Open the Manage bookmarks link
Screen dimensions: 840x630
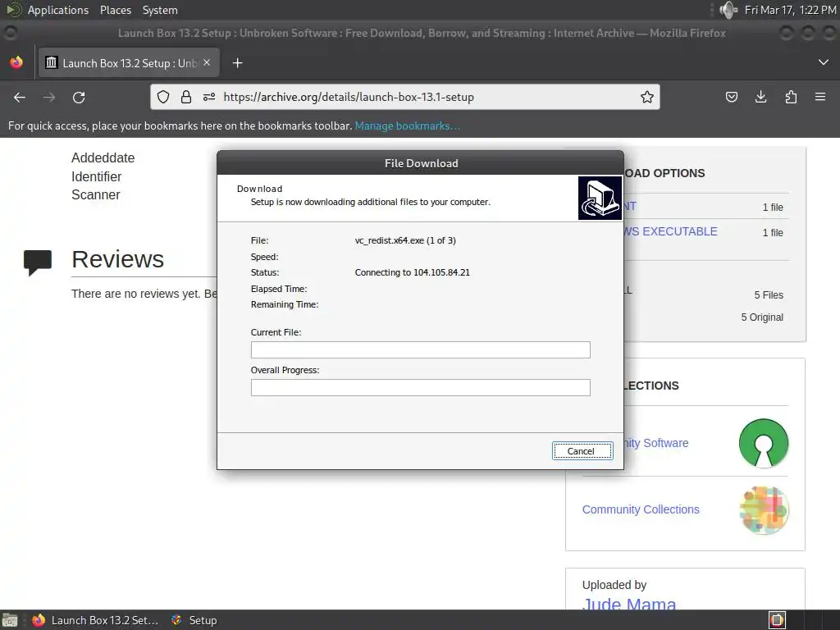[407, 126]
